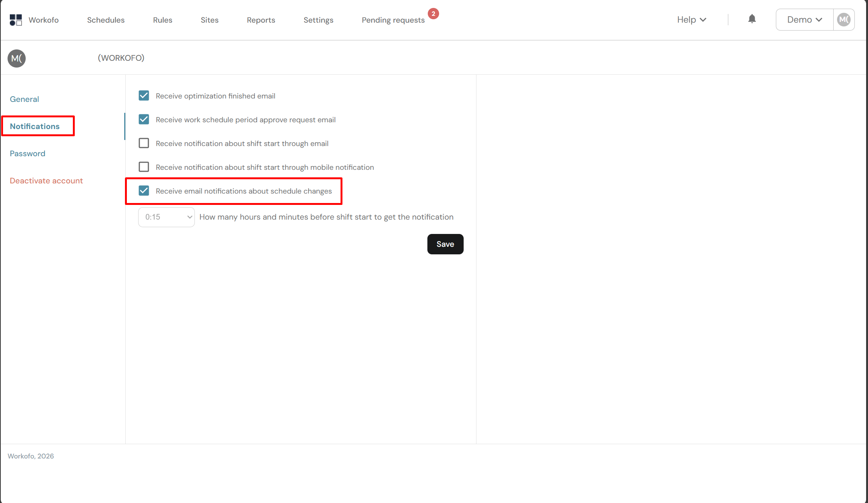This screenshot has width=868, height=503.
Task: Open the Schedules menu
Action: 106,20
